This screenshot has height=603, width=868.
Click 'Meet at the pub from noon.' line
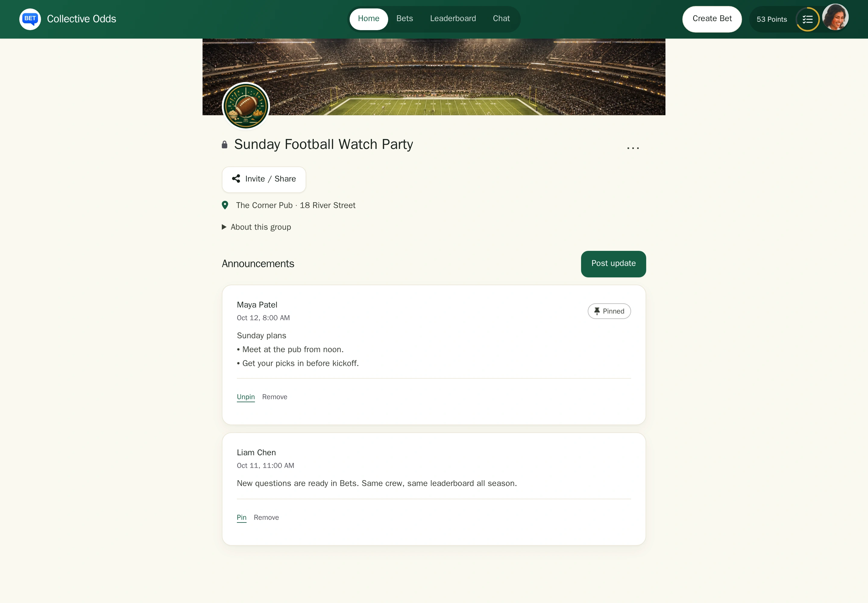293,349
